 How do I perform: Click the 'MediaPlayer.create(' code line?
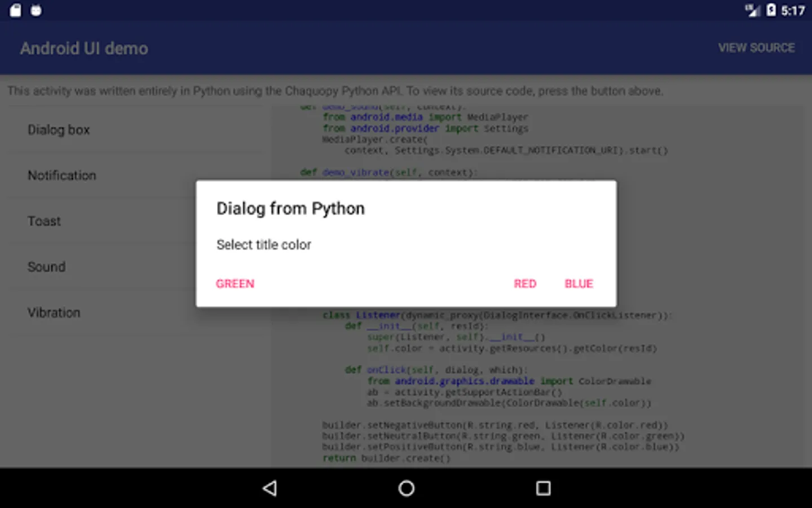pos(375,139)
